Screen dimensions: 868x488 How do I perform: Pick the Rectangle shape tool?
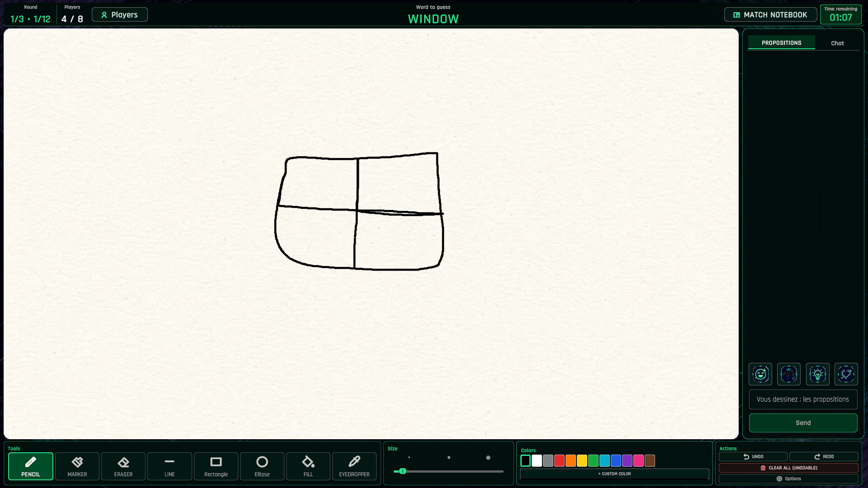216,466
